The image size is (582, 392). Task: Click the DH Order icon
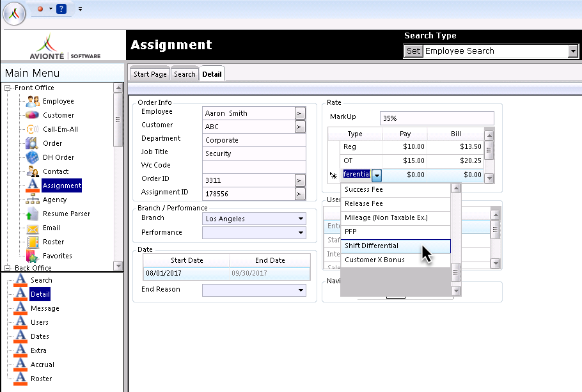[x=32, y=157]
